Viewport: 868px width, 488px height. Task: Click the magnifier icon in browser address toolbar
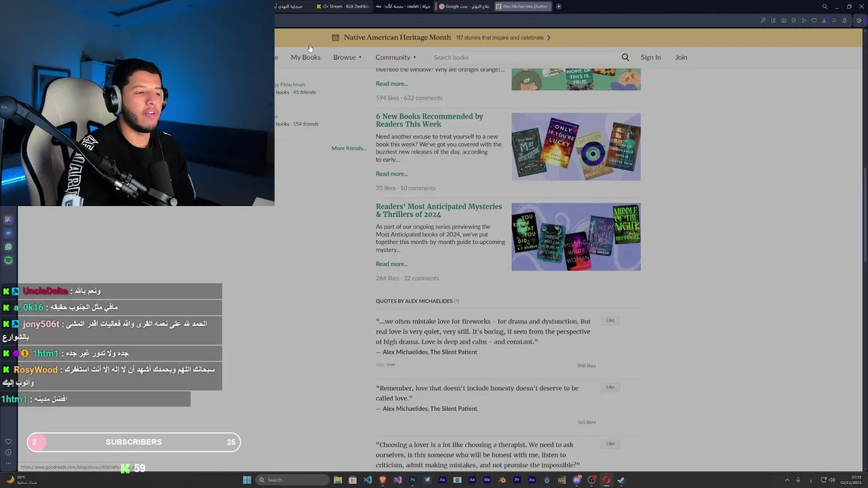[x=764, y=20]
